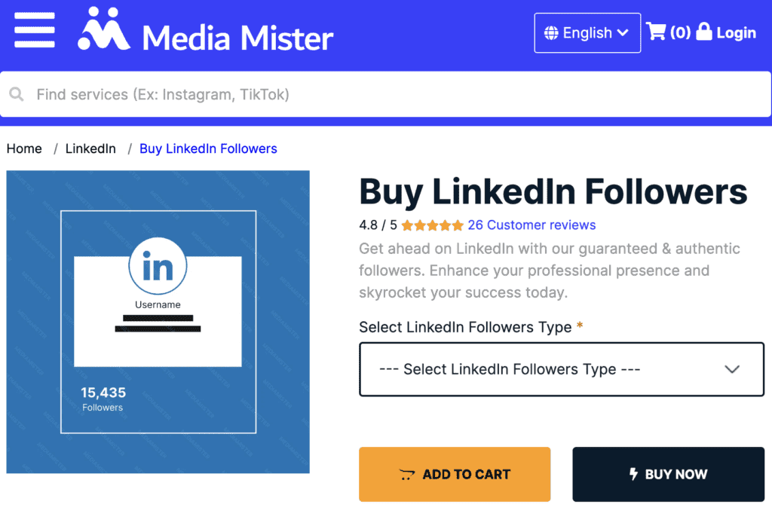Open the 26 Customer reviews link

(x=532, y=225)
